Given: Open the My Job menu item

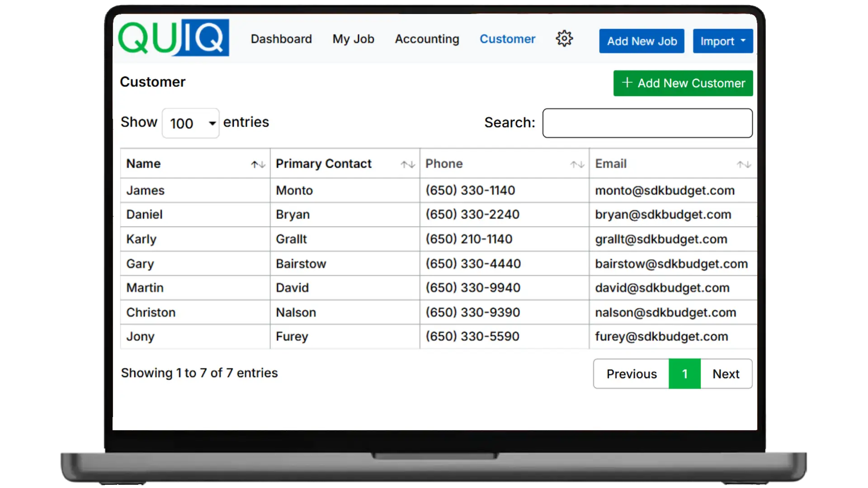Looking at the screenshot, I should tap(353, 39).
